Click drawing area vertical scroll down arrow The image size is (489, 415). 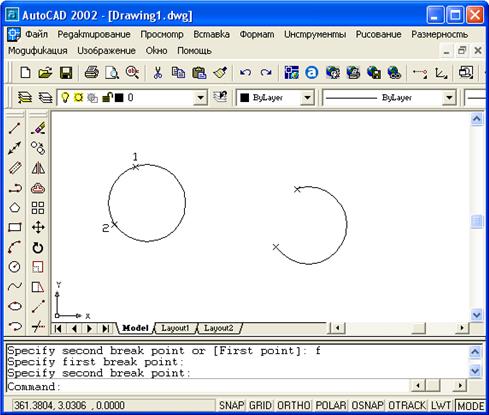click(x=477, y=314)
